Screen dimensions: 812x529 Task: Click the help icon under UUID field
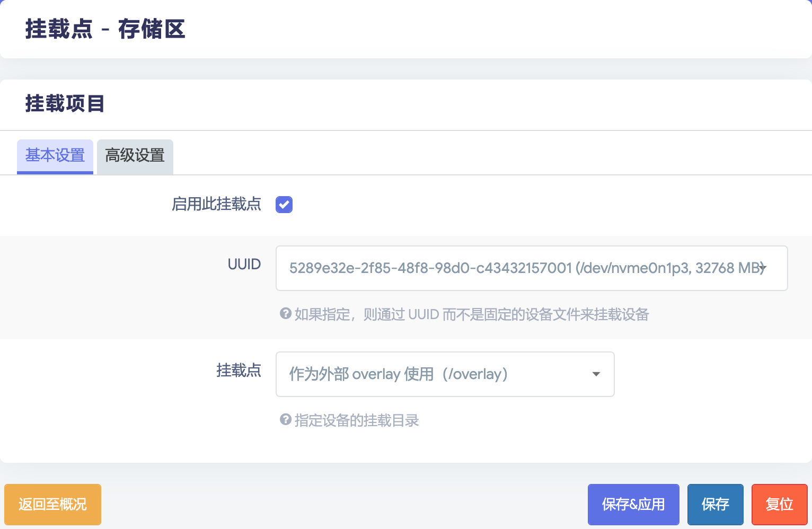(286, 314)
